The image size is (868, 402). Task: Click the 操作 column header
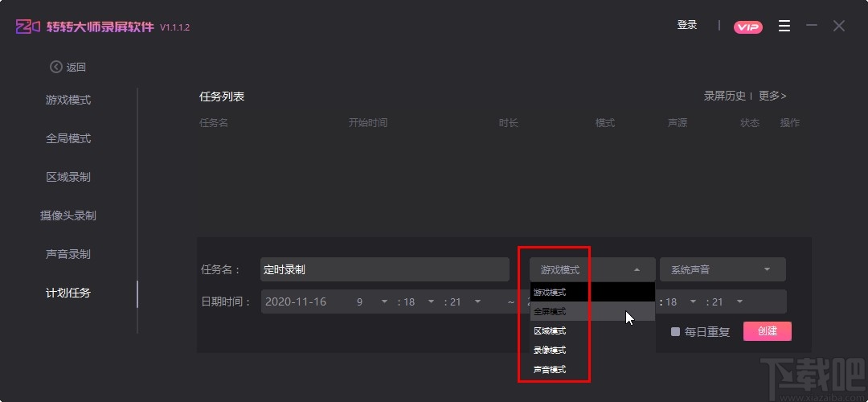(790, 123)
